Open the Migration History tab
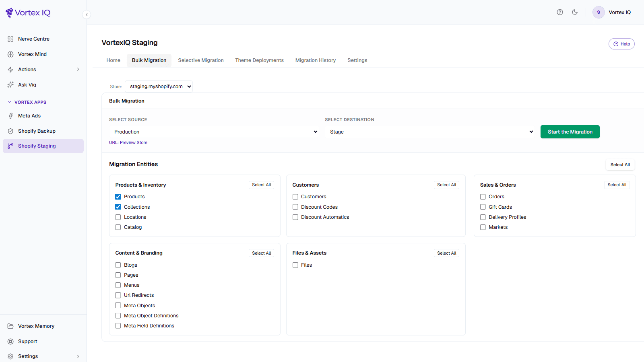 click(x=316, y=60)
